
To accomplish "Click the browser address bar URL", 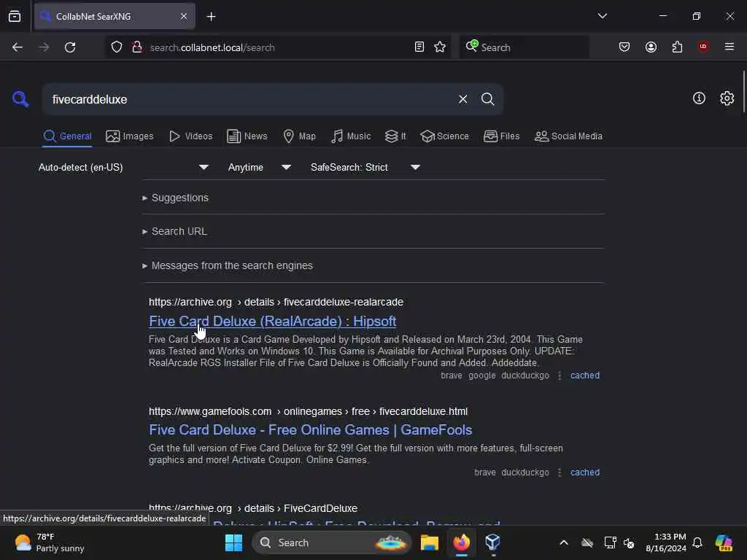I will tap(212, 47).
